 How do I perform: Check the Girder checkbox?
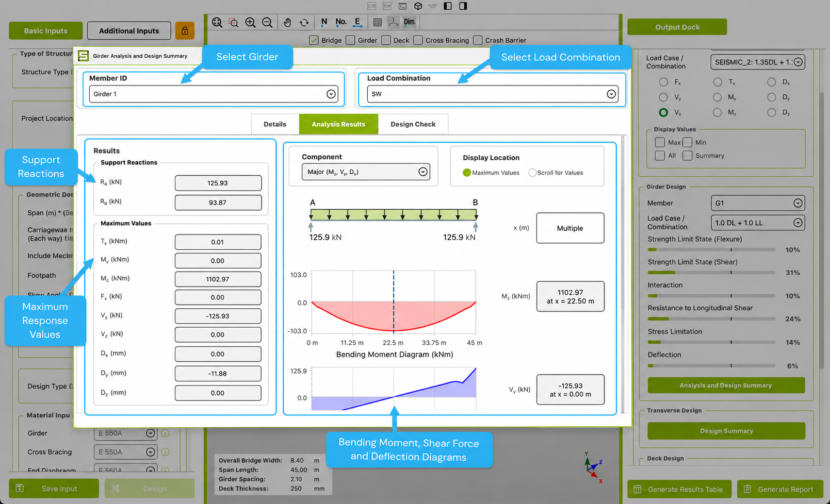[x=351, y=40]
